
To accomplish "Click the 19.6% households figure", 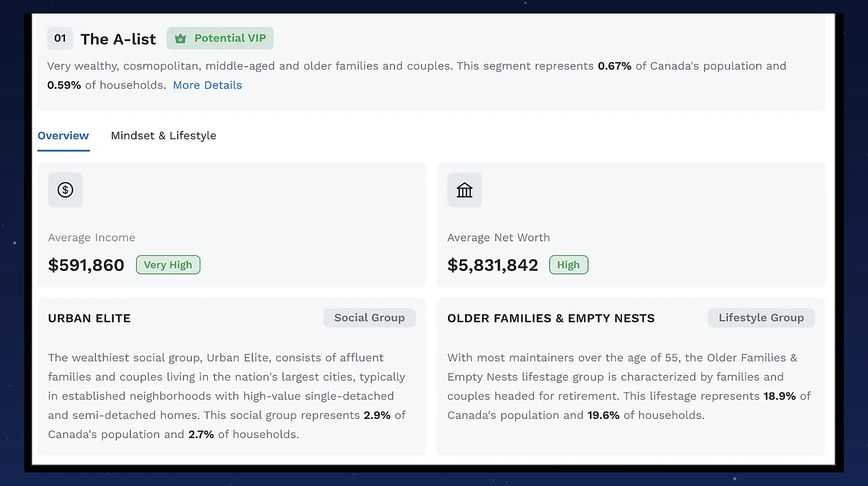I will pyautogui.click(x=603, y=416).
